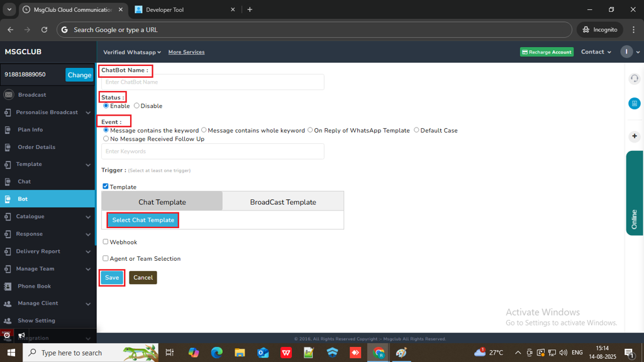The height and width of the screenshot is (362, 644).
Task: Switch to the BroadCast Template tab
Action: coord(283,202)
